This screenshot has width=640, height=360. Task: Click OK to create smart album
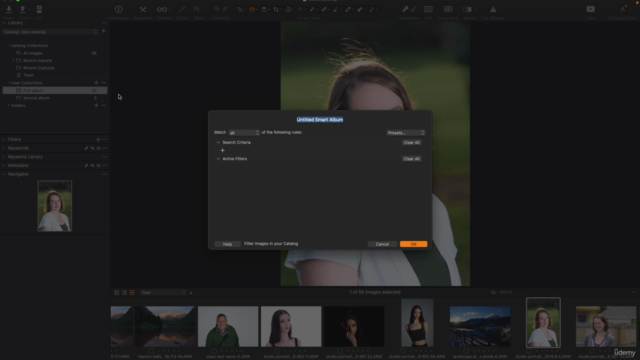point(413,244)
